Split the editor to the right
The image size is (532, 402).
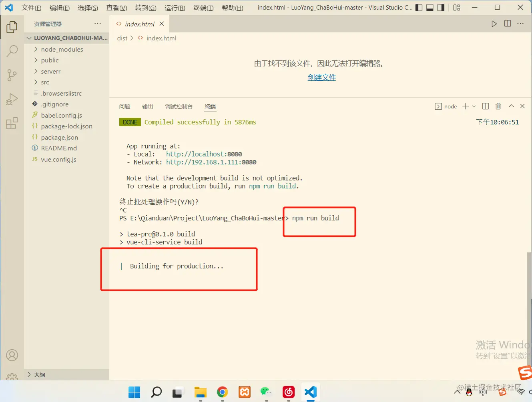[x=508, y=24]
